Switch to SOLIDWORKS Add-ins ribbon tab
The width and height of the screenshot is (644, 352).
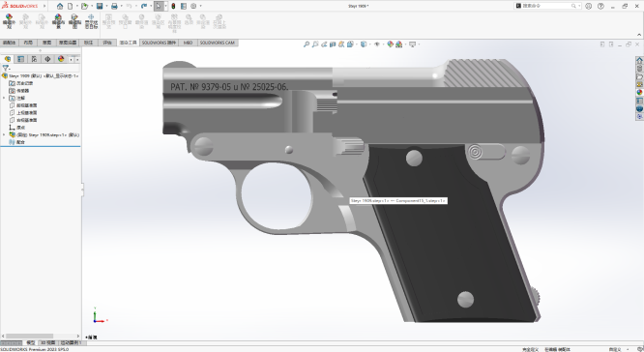159,43
